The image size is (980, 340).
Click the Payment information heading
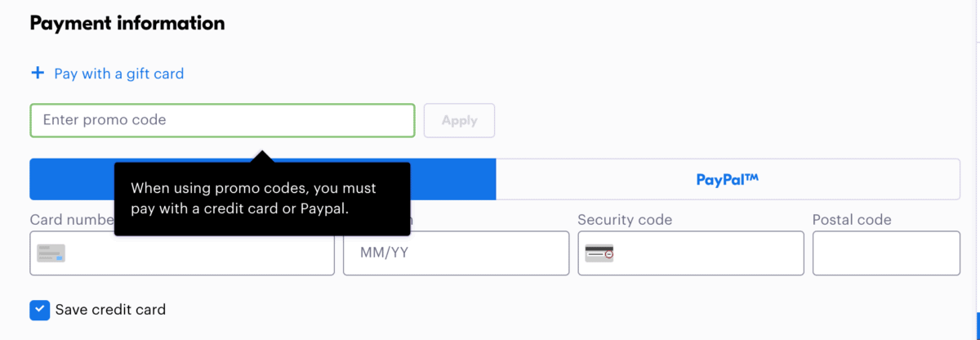(x=127, y=23)
